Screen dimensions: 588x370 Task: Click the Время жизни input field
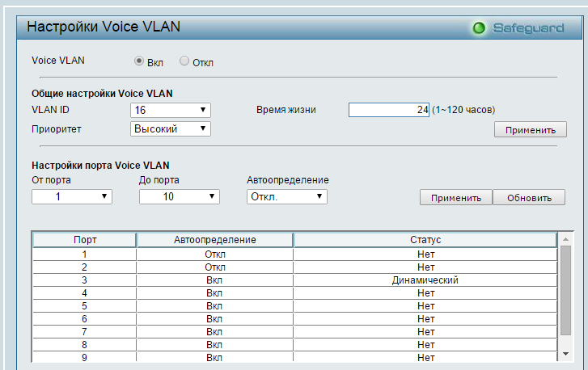coord(389,110)
